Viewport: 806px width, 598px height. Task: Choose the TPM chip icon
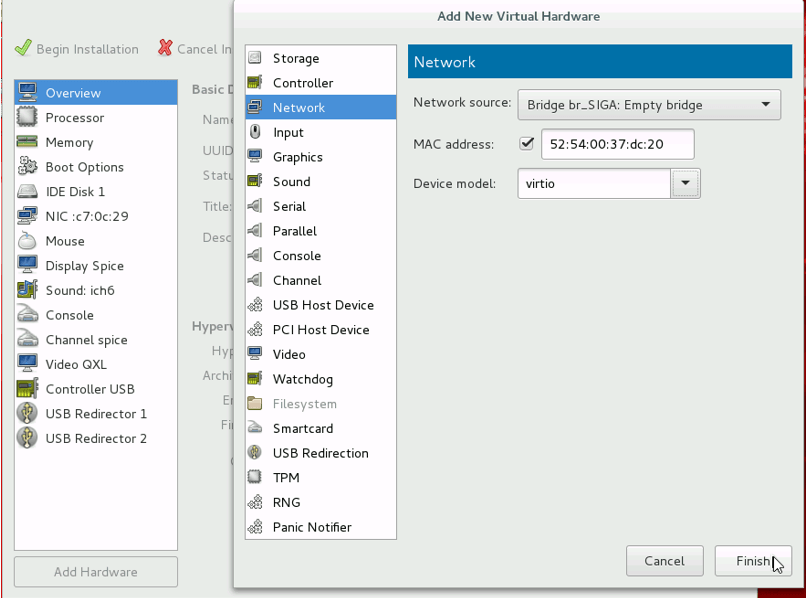[255, 477]
